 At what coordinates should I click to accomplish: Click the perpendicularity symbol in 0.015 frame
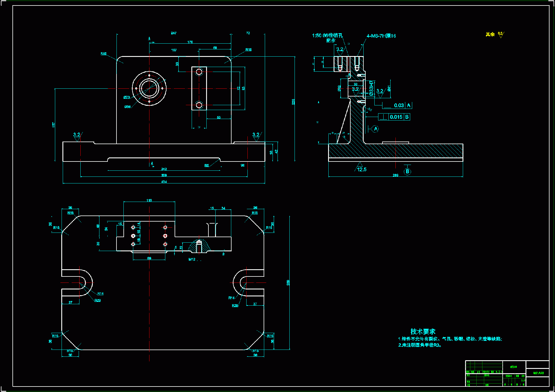pos(383,117)
